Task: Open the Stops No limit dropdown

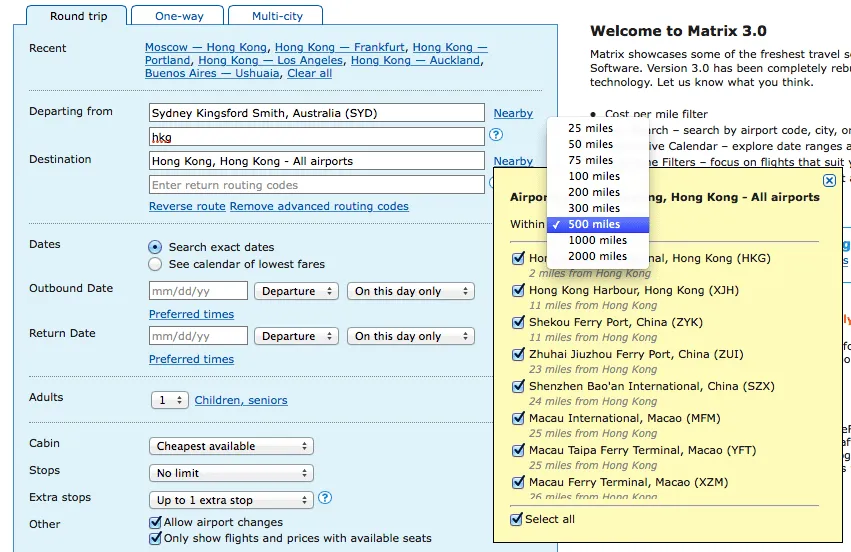Action: click(x=231, y=473)
